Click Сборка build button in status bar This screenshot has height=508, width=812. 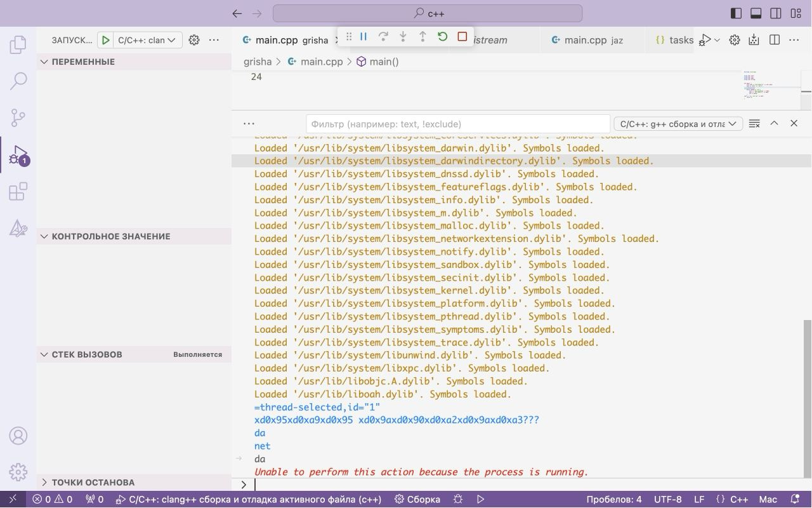(417, 499)
